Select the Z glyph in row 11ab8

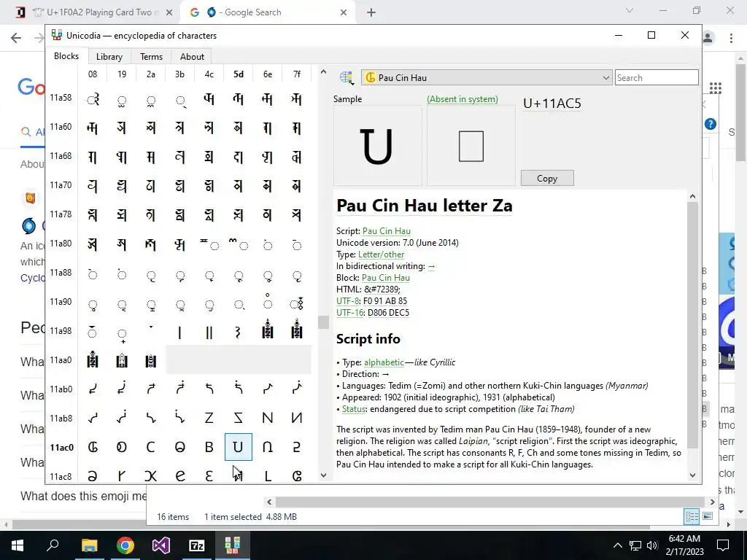tap(209, 418)
